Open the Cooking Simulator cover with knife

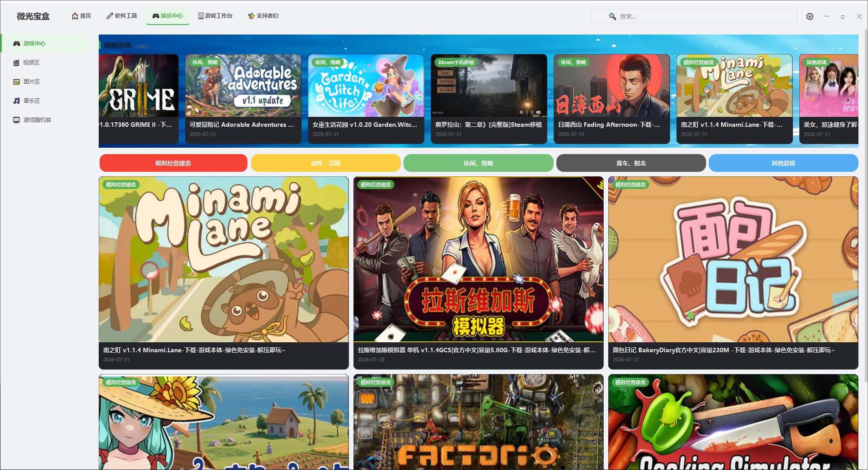[733, 422]
